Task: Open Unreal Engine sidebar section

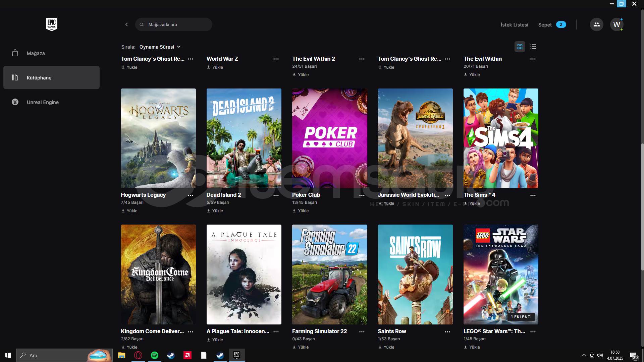Action: click(51, 102)
